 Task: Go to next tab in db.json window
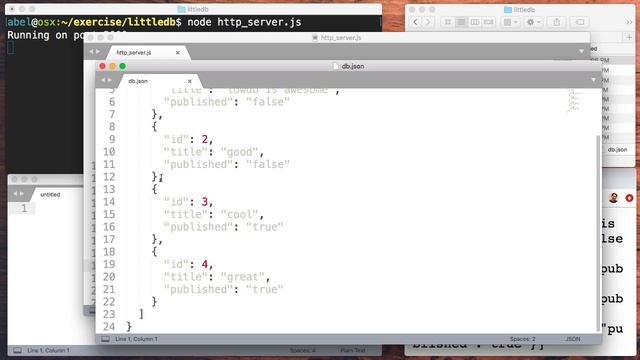[x=109, y=80]
